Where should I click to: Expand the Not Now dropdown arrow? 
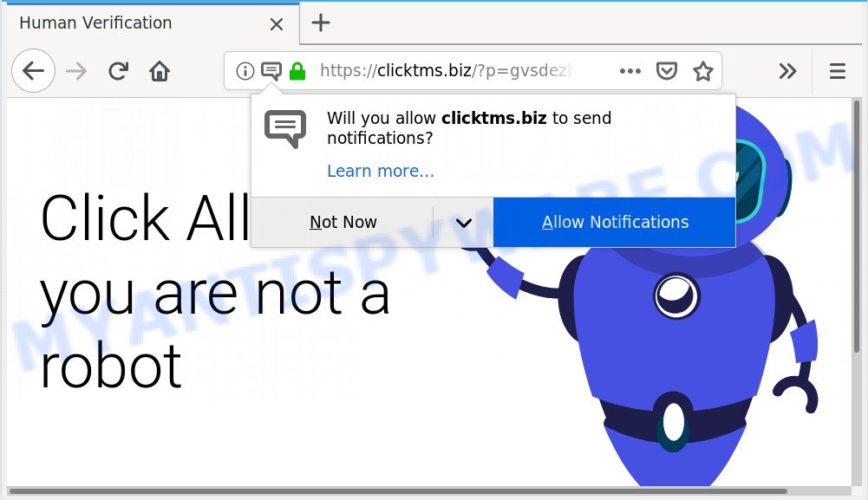click(x=463, y=223)
